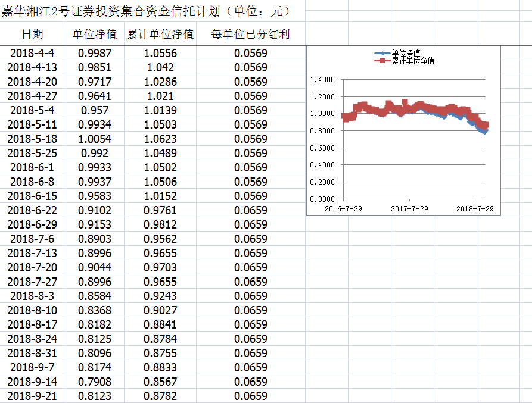Select date cell 2018-8-3
The height and width of the screenshot is (403, 532).
(33, 296)
